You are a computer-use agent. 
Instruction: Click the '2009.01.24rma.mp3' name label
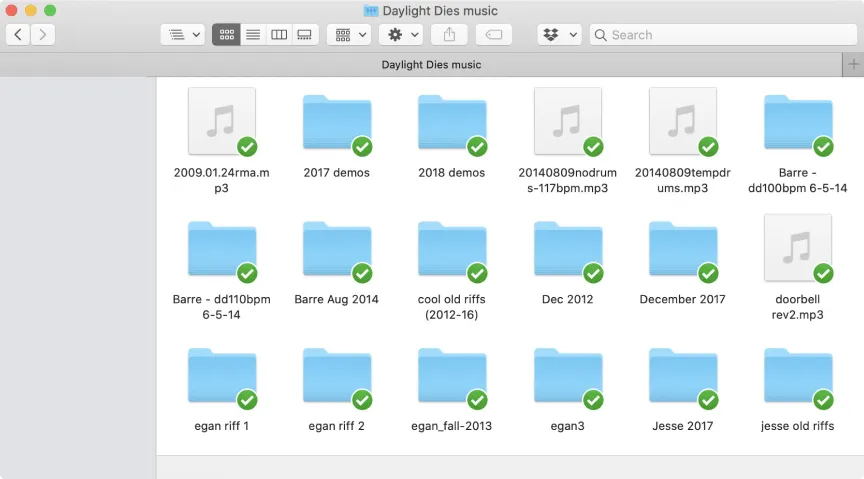[222, 180]
